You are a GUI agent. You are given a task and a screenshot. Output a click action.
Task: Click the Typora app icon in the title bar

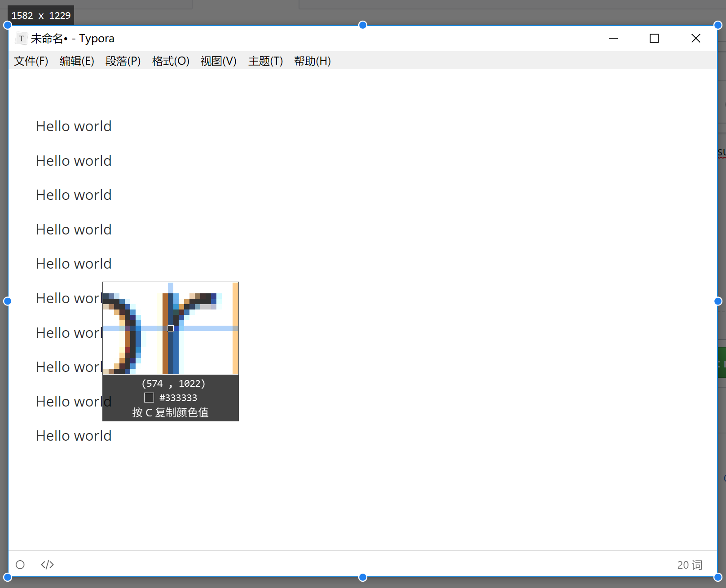(x=21, y=38)
